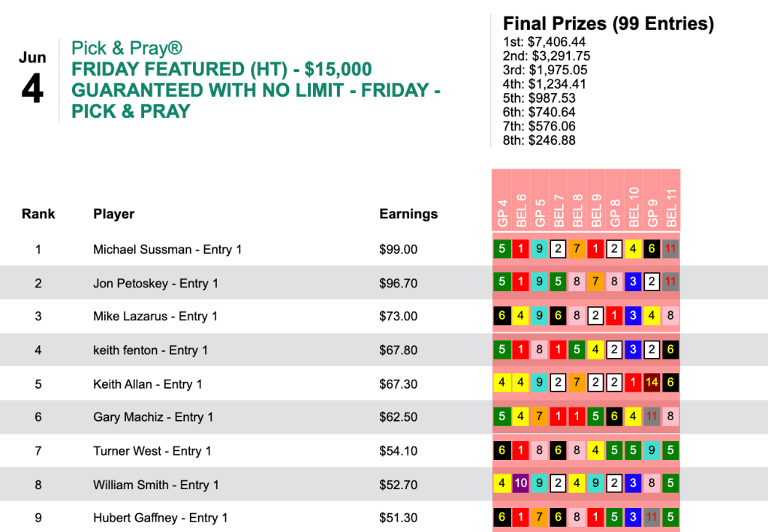The width and height of the screenshot is (768, 532).
Task: Click the Player column header
Action: point(113,214)
